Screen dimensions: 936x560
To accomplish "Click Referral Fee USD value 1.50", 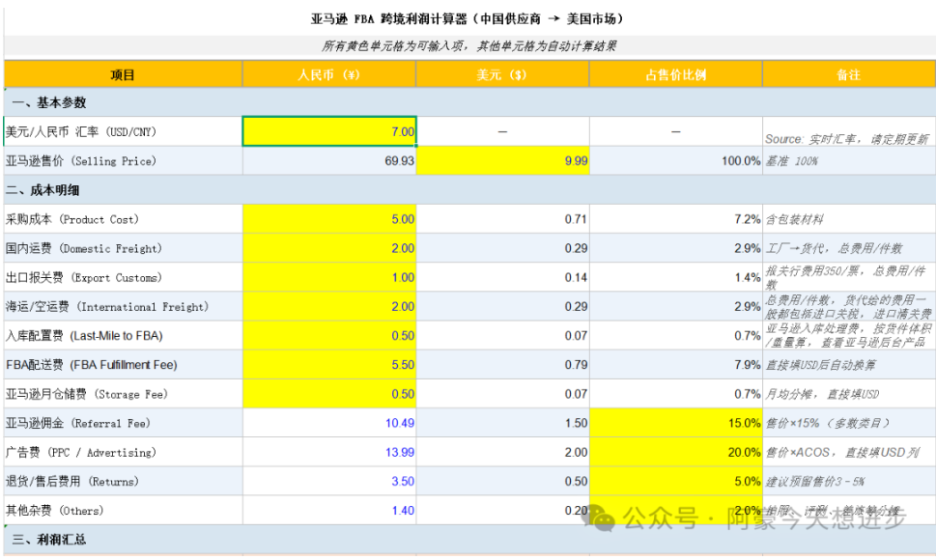I will coord(576,423).
